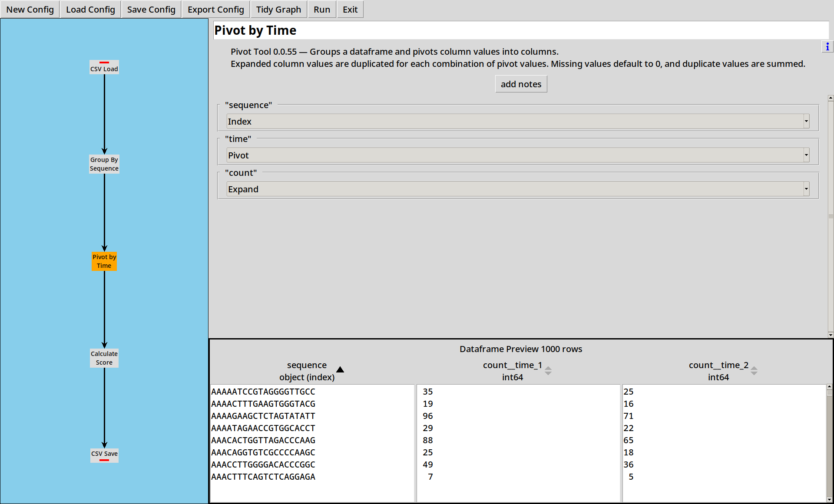Click count__time_1 value 49

point(428,464)
